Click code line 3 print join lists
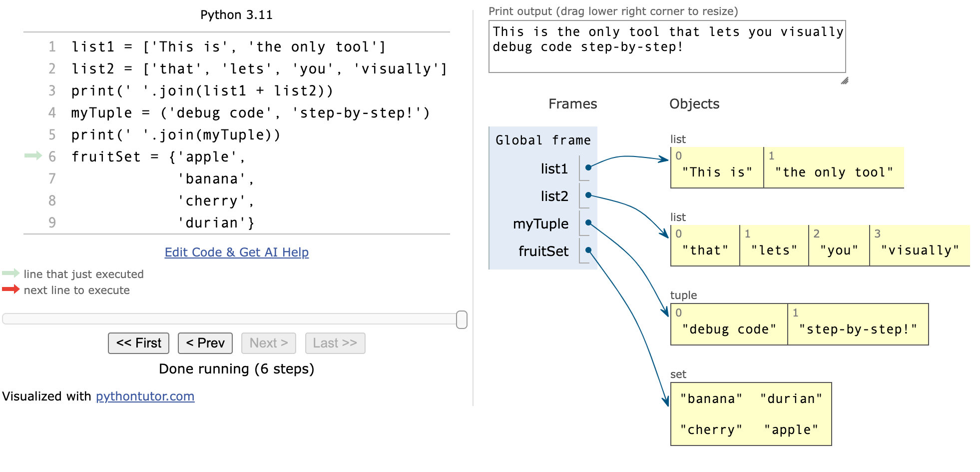 202,90
